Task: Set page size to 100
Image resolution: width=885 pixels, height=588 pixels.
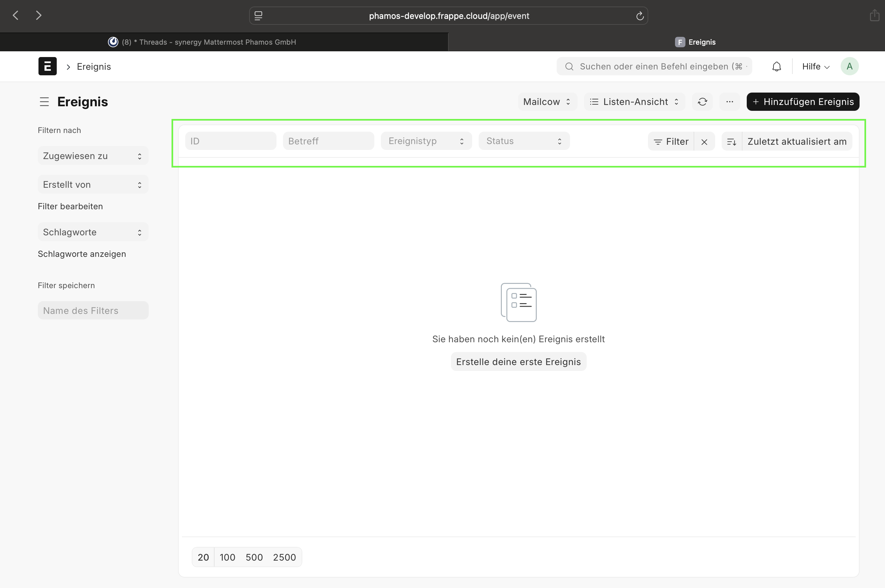Action: coord(227,557)
